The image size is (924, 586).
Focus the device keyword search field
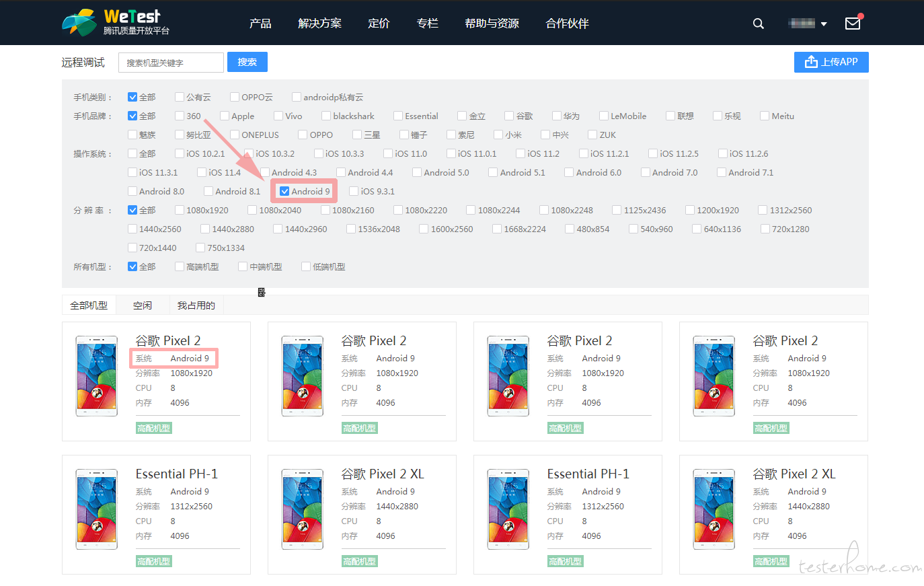pyautogui.click(x=171, y=63)
